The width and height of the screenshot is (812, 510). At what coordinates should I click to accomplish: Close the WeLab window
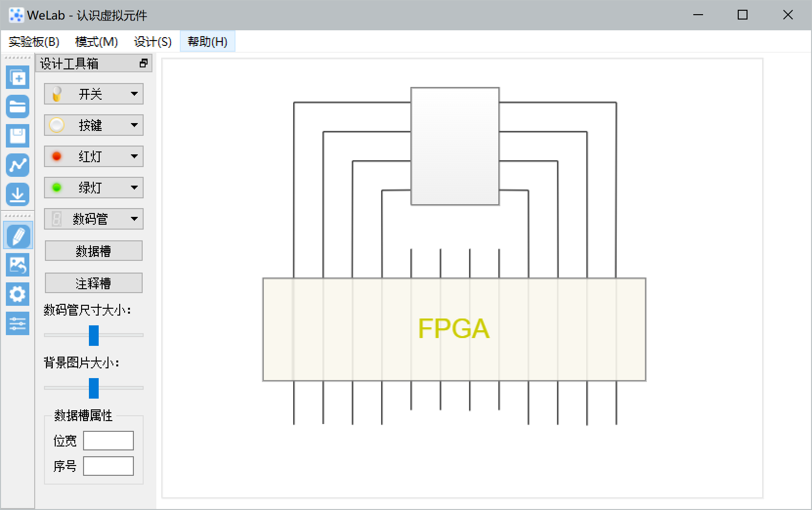click(788, 15)
